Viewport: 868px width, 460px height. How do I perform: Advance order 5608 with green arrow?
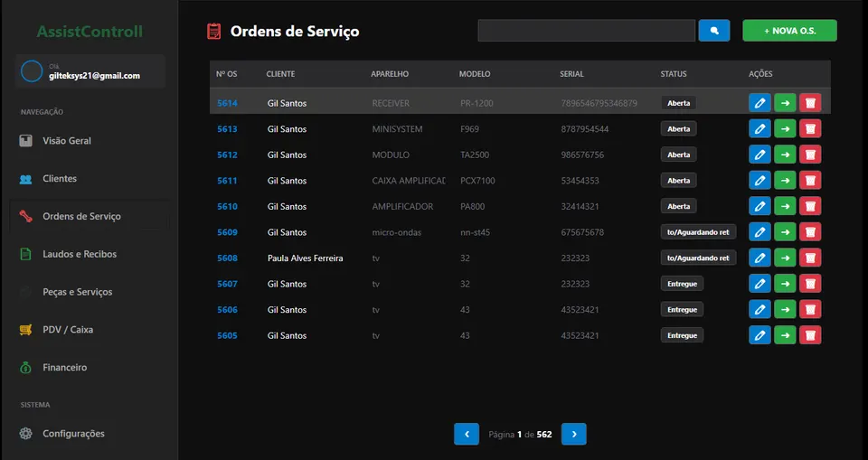pos(785,258)
